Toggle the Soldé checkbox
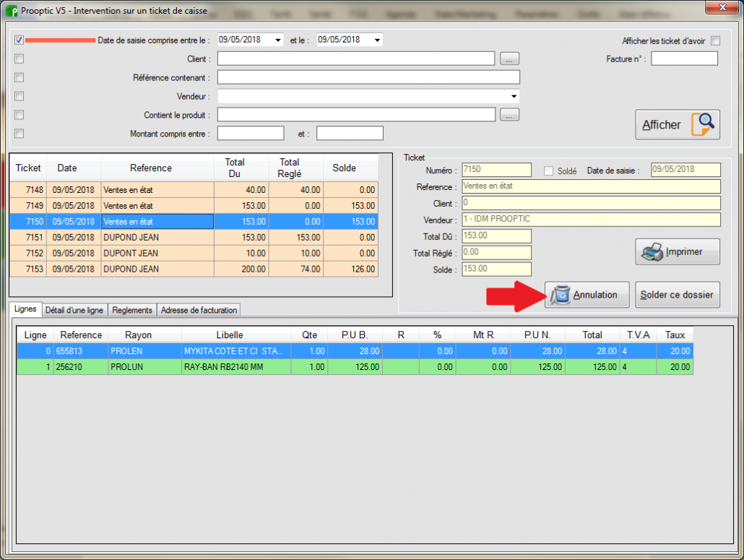The height and width of the screenshot is (560, 744). 548,171
